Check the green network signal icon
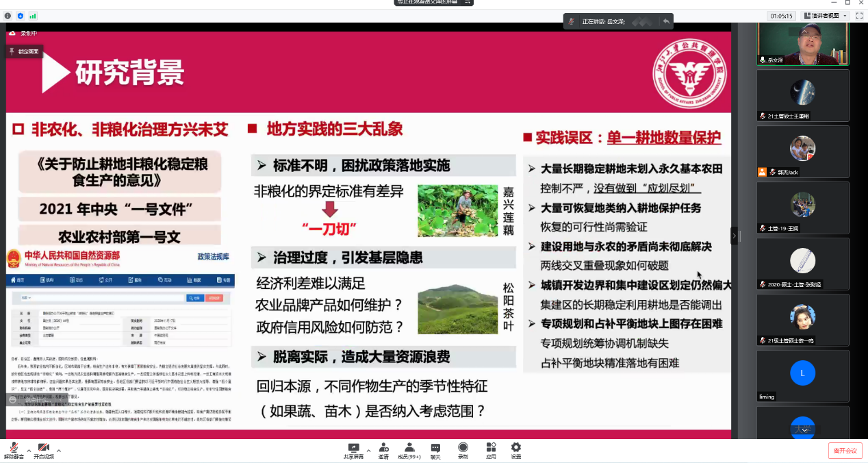Image resolution: width=868 pixels, height=463 pixels. click(x=33, y=16)
